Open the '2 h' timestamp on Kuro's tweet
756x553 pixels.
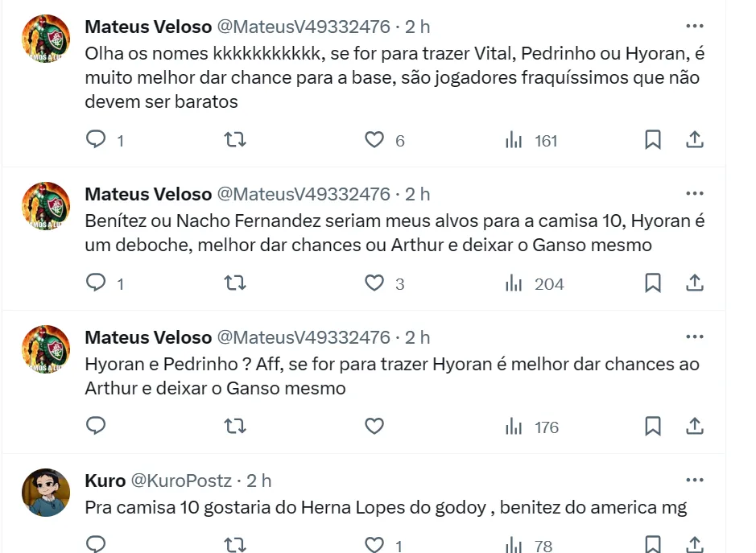point(259,481)
